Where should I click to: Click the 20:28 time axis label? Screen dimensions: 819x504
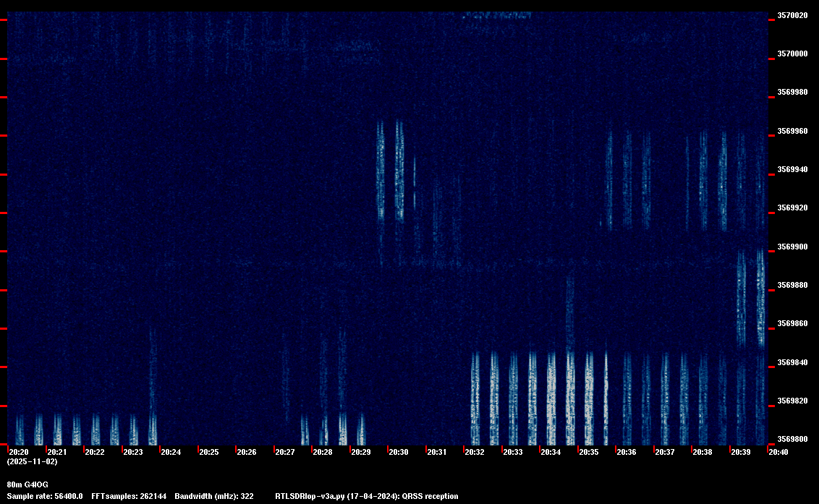click(323, 452)
